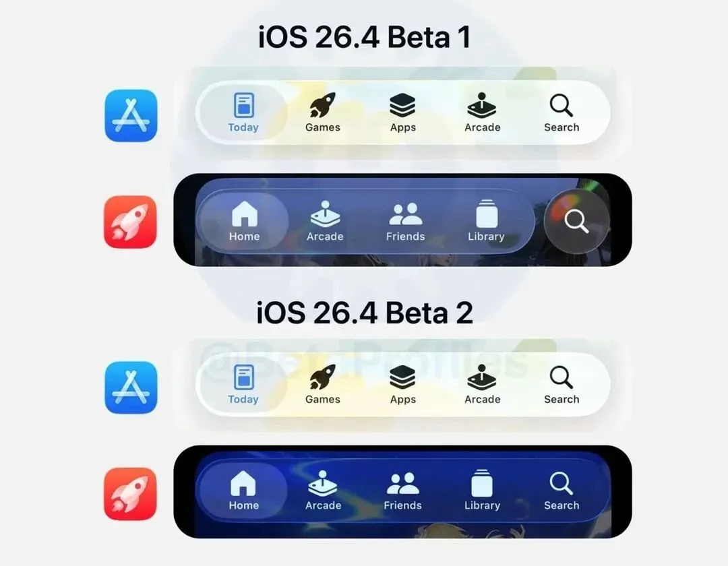This screenshot has height=566, width=728.
Task: Tap Apps in Beta 2 App Store bar
Action: [x=402, y=384]
